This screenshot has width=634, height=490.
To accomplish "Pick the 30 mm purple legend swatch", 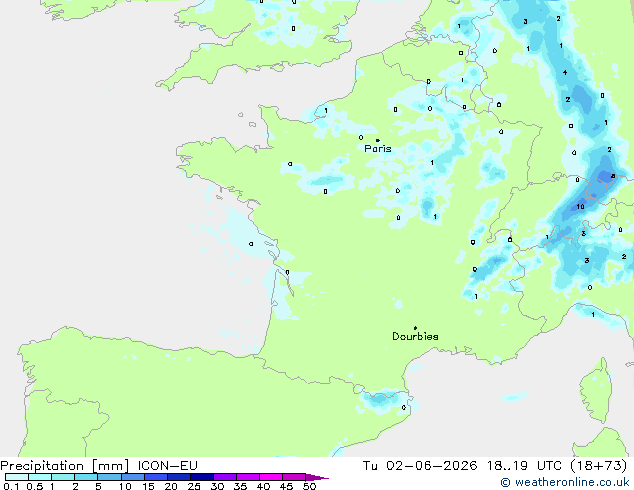I will pos(224,477).
